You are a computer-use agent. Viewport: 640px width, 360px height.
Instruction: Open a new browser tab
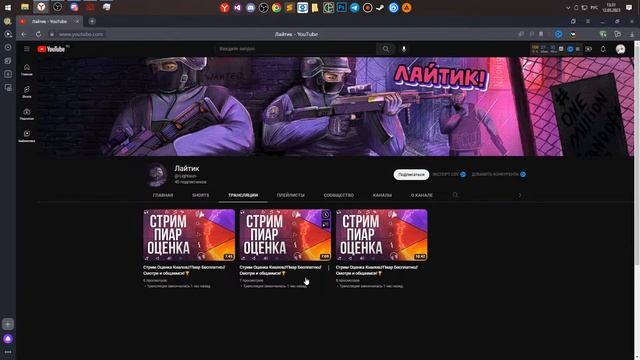click(92, 21)
